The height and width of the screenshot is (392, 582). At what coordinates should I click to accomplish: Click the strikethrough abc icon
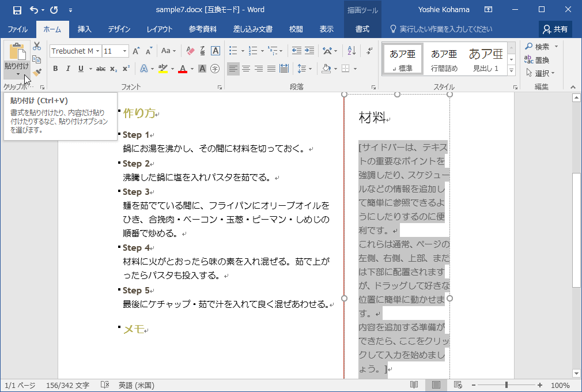pos(100,69)
